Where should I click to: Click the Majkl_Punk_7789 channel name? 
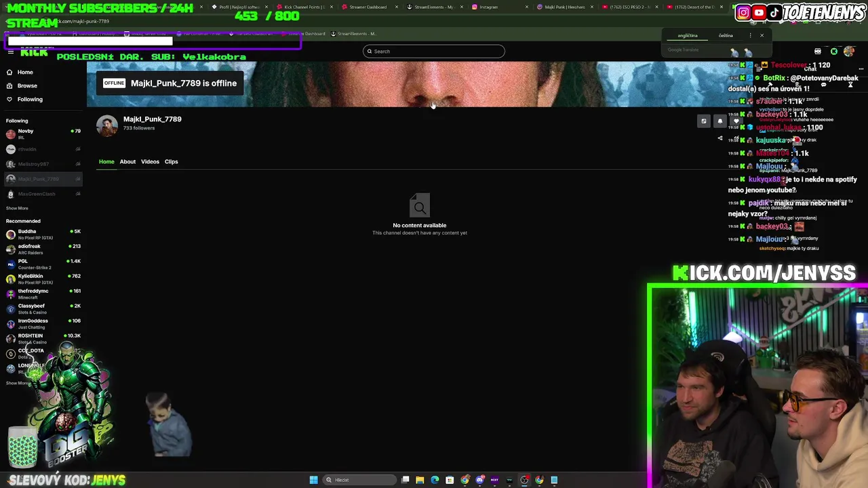coord(153,119)
